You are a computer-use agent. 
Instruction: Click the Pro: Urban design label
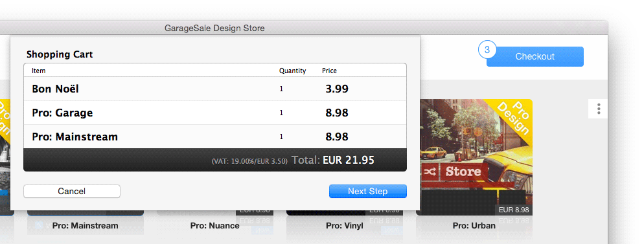pyautogui.click(x=474, y=225)
